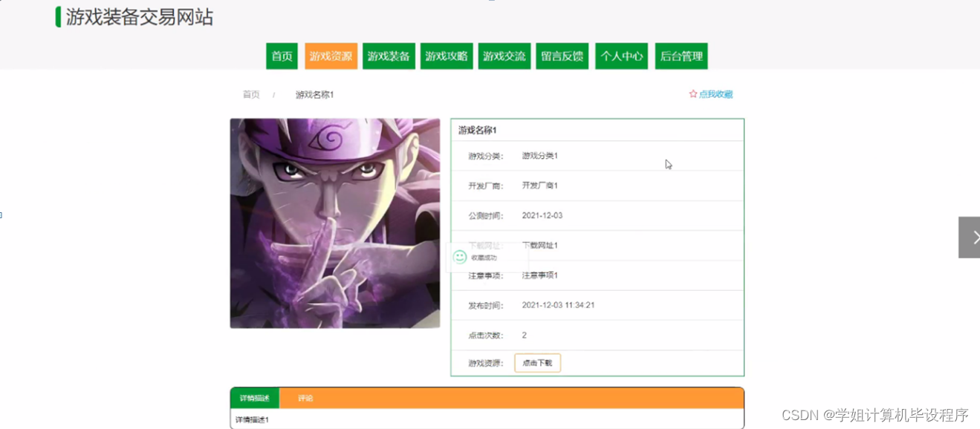Click the 游戏资源: label in the details
The image size is (980, 429).
(485, 363)
